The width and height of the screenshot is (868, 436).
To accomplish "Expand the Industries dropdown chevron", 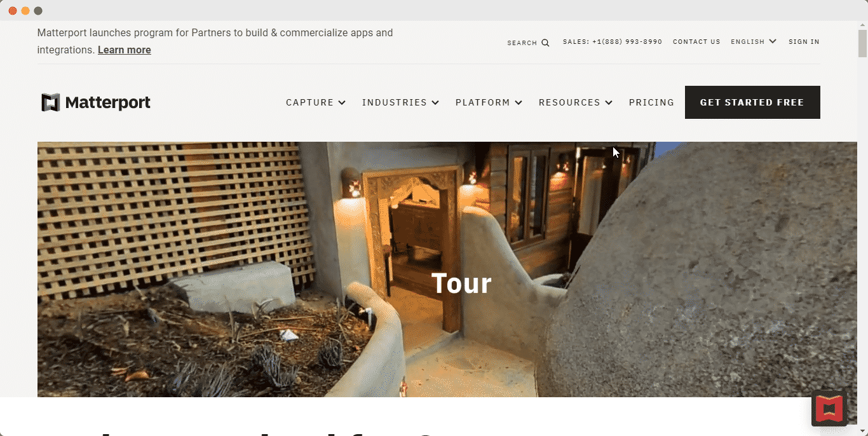I will (x=435, y=102).
